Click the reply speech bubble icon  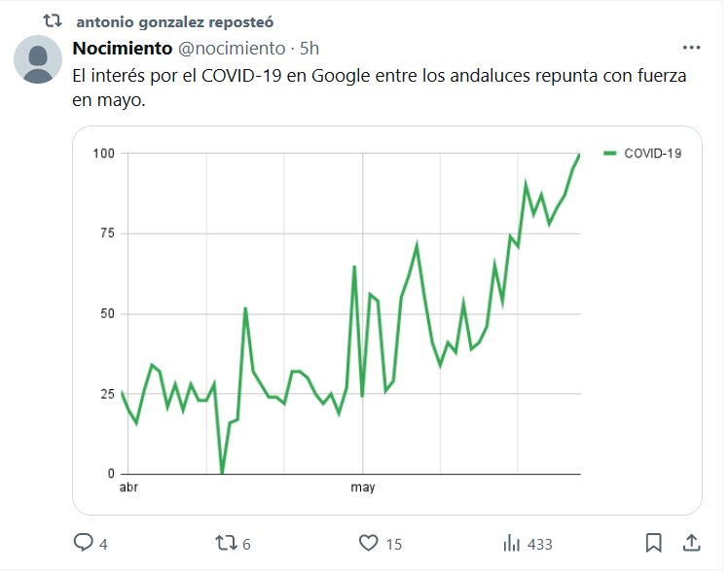click(84, 543)
